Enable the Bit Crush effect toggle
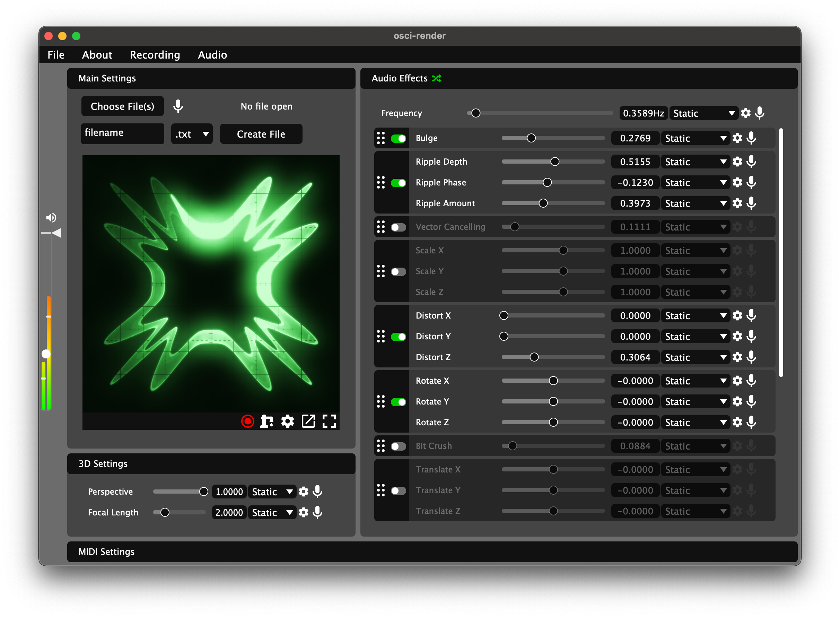The width and height of the screenshot is (840, 617). click(x=399, y=446)
